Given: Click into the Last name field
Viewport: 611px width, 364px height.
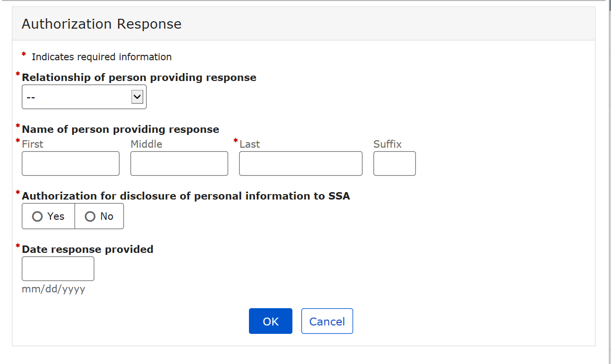Looking at the screenshot, I should pyautogui.click(x=300, y=163).
